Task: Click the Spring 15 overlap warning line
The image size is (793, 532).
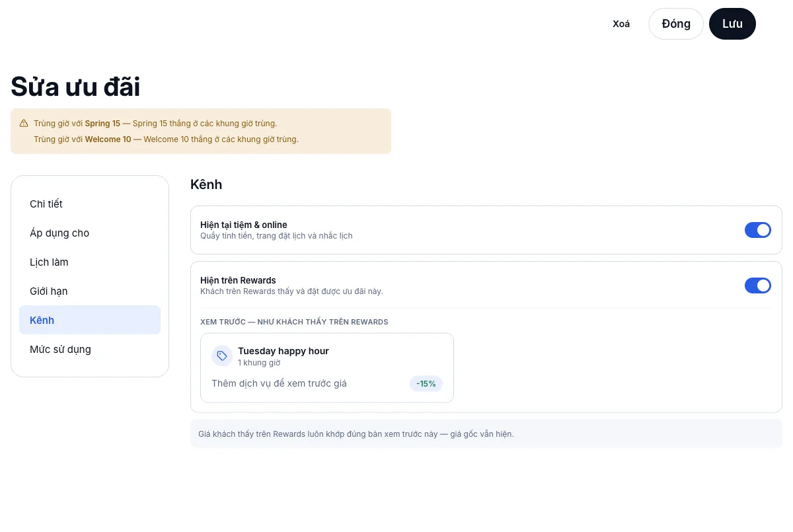Action: point(155,123)
